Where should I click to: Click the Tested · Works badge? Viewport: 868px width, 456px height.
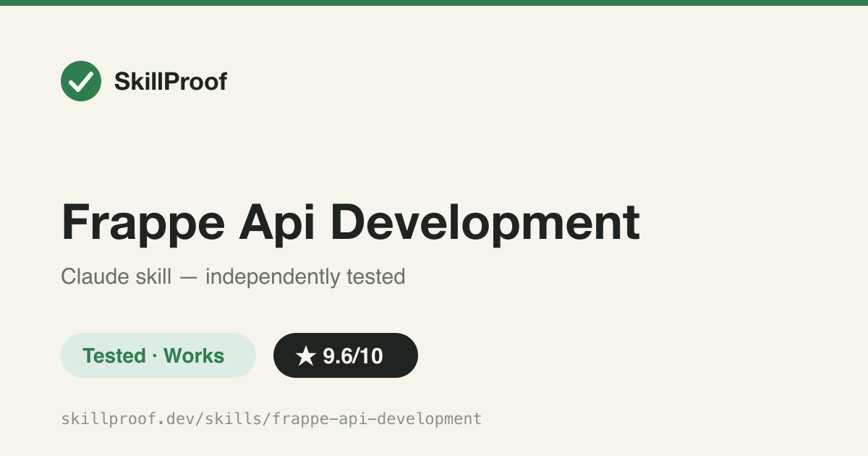coord(158,355)
